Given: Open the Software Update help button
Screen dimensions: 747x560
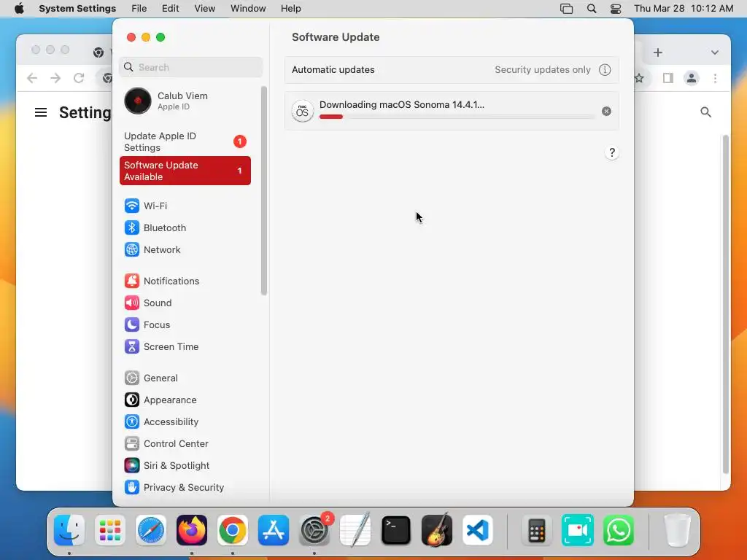Looking at the screenshot, I should pyautogui.click(x=612, y=153).
